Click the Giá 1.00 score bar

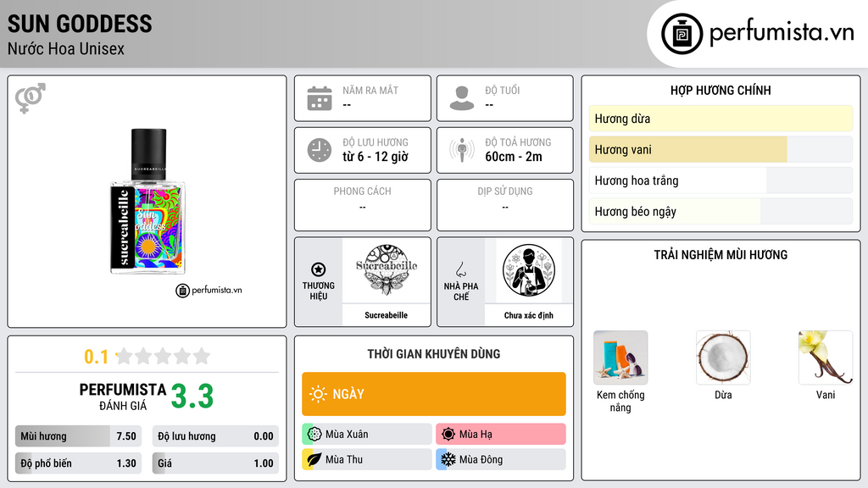[x=215, y=463]
